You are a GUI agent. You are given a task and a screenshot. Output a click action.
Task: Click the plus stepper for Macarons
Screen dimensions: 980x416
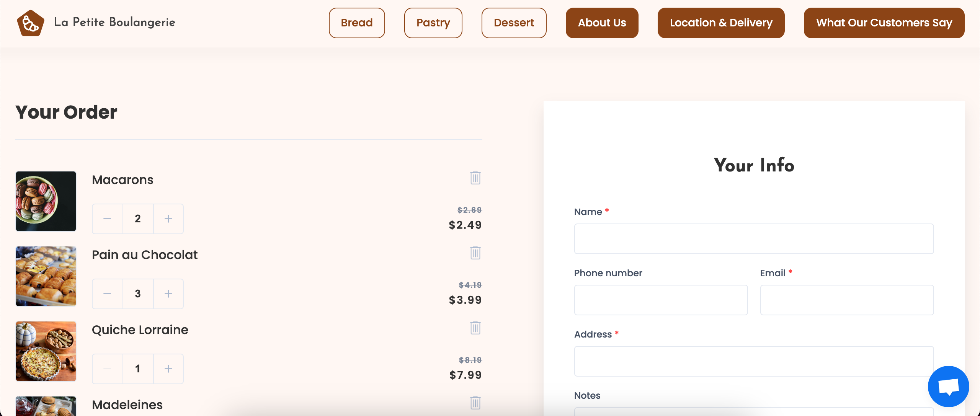[x=168, y=219]
